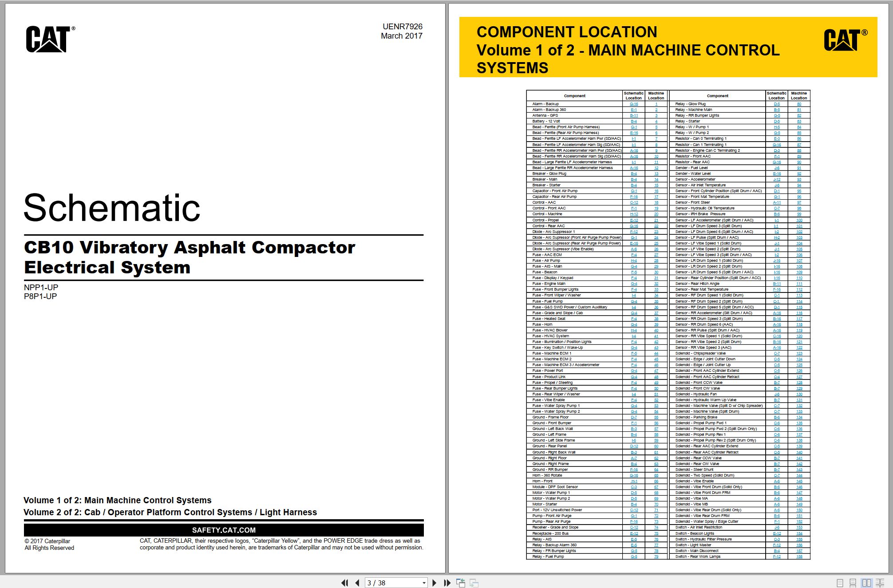Image resolution: width=893 pixels, height=588 pixels.
Task: Open machine location 39 for Fuse - Horn
Action: coord(656,324)
